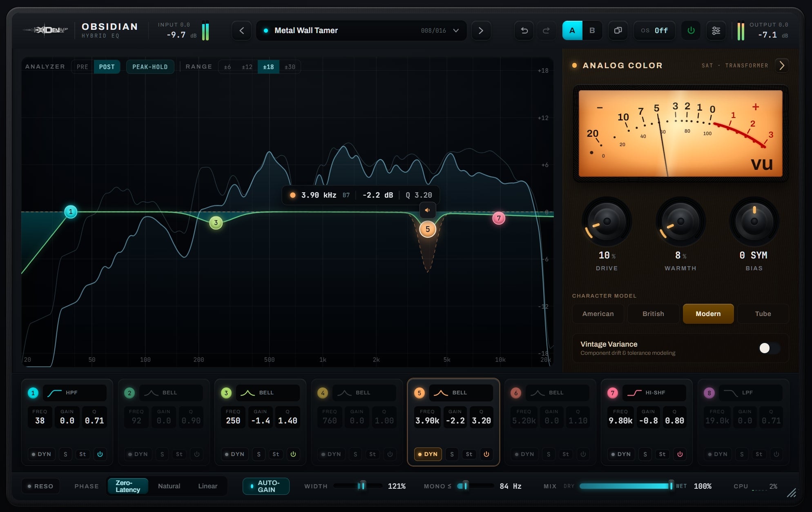Screen dimensions: 812x512
Task: Open the band 2 BELL filter type dropdown
Action: 171,393
